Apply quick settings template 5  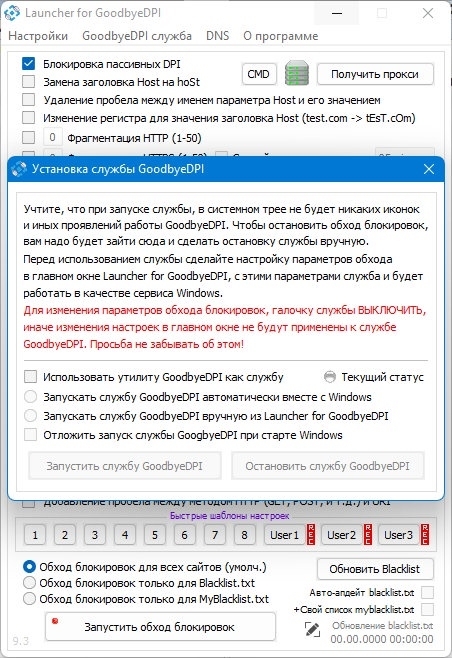tap(154, 535)
